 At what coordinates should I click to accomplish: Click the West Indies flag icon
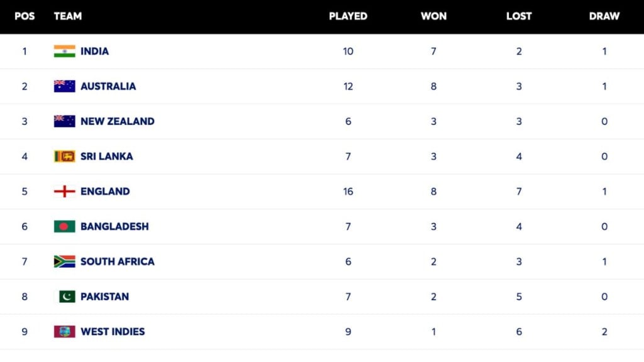[64, 332]
